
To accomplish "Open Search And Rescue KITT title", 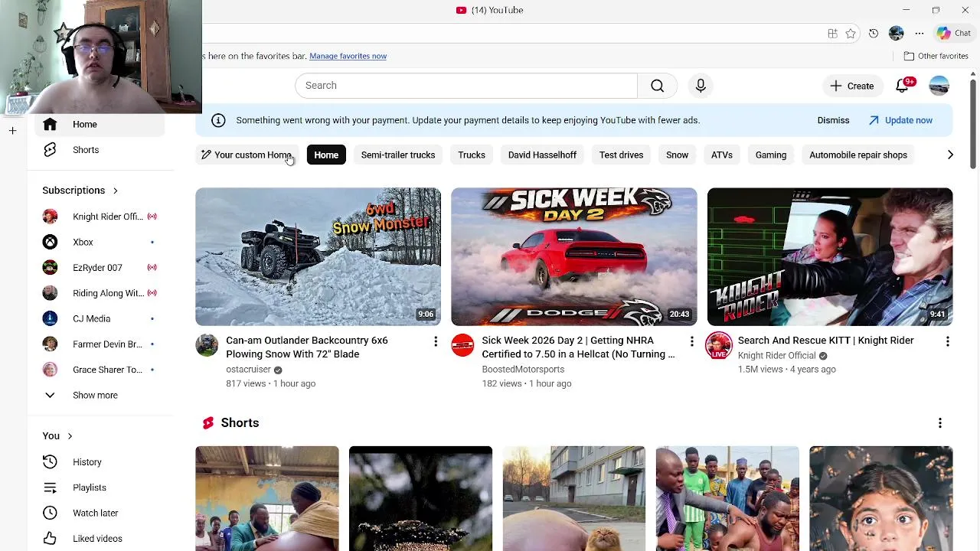I will [825, 341].
